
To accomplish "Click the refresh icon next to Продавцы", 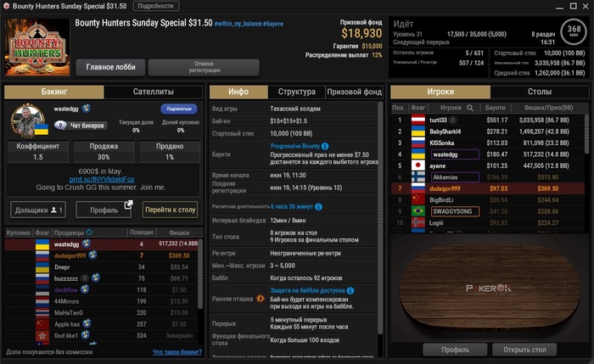I will [x=89, y=232].
